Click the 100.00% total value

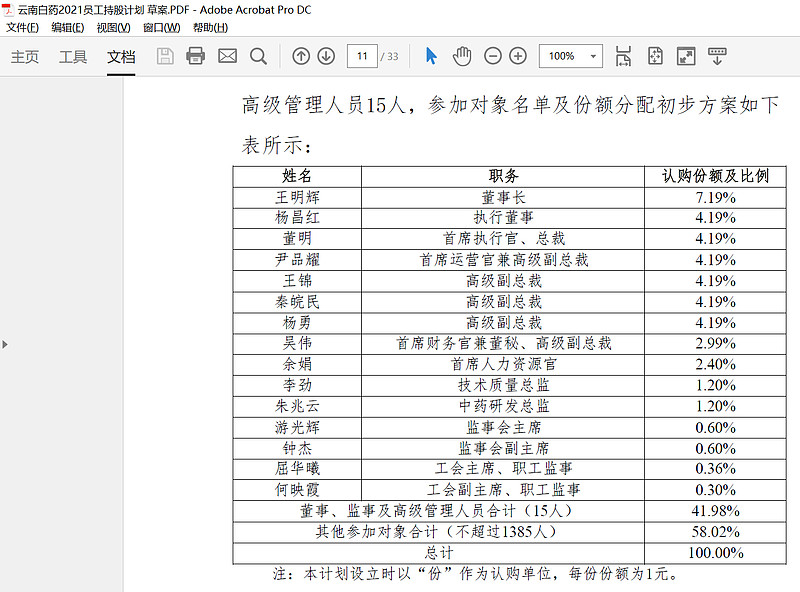[715, 553]
